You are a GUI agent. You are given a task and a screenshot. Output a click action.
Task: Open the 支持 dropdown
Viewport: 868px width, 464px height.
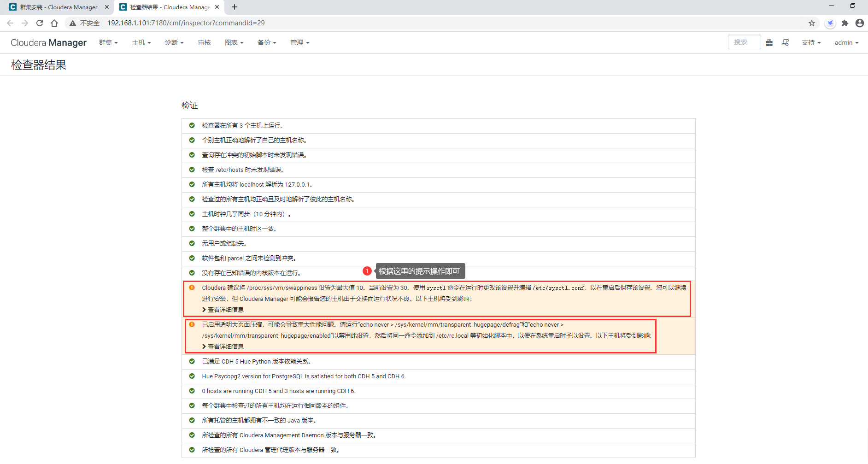pos(811,42)
